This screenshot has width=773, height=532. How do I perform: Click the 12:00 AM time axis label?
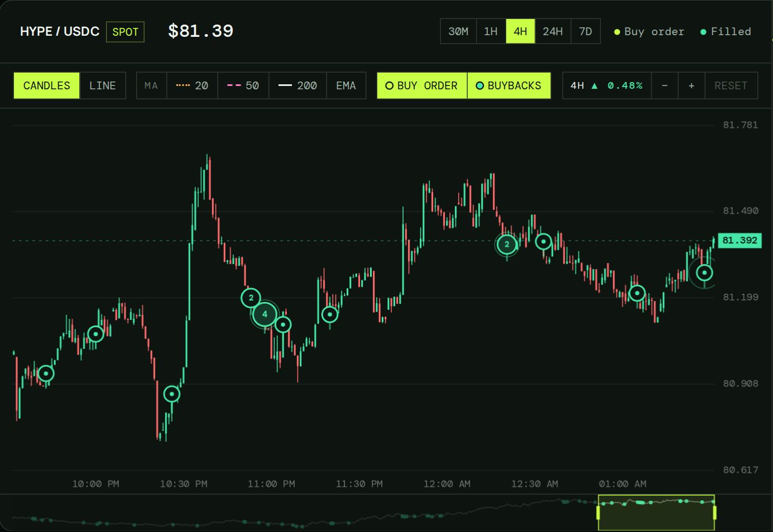click(x=447, y=484)
